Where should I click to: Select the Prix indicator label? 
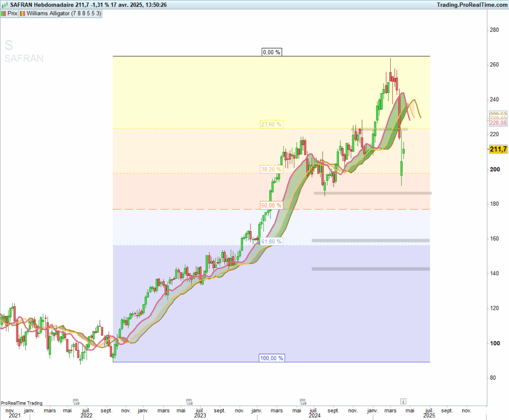[x=12, y=14]
